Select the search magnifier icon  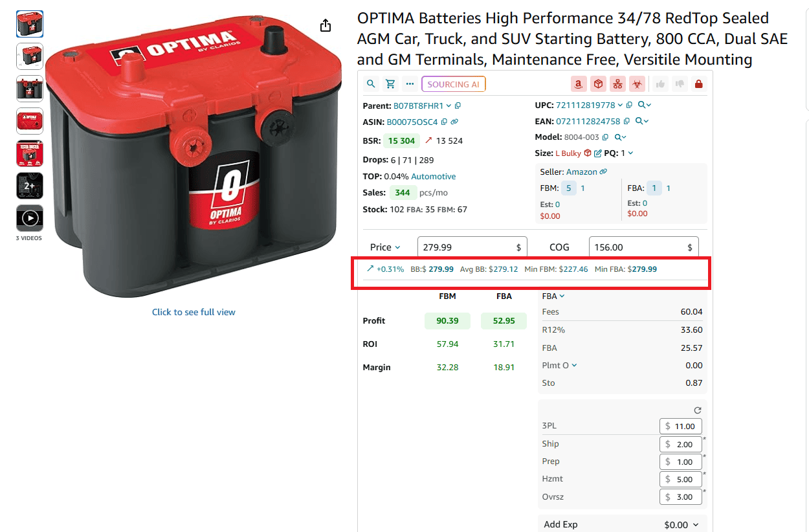pos(370,83)
